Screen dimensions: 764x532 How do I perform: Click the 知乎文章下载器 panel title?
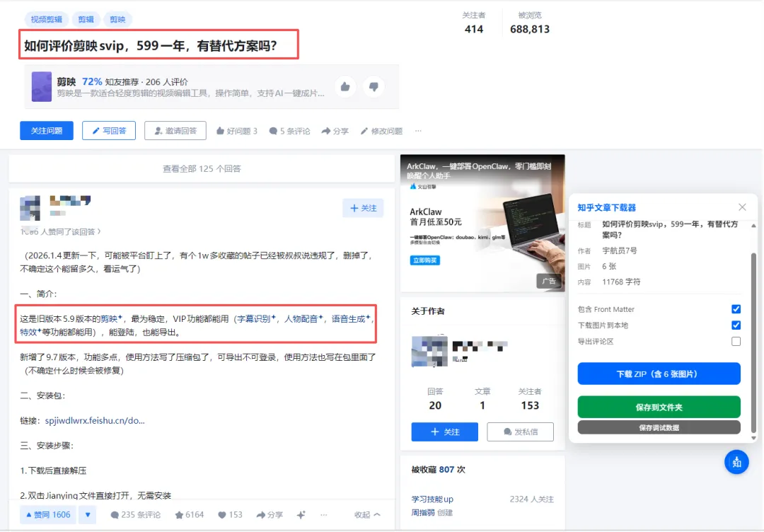point(607,207)
